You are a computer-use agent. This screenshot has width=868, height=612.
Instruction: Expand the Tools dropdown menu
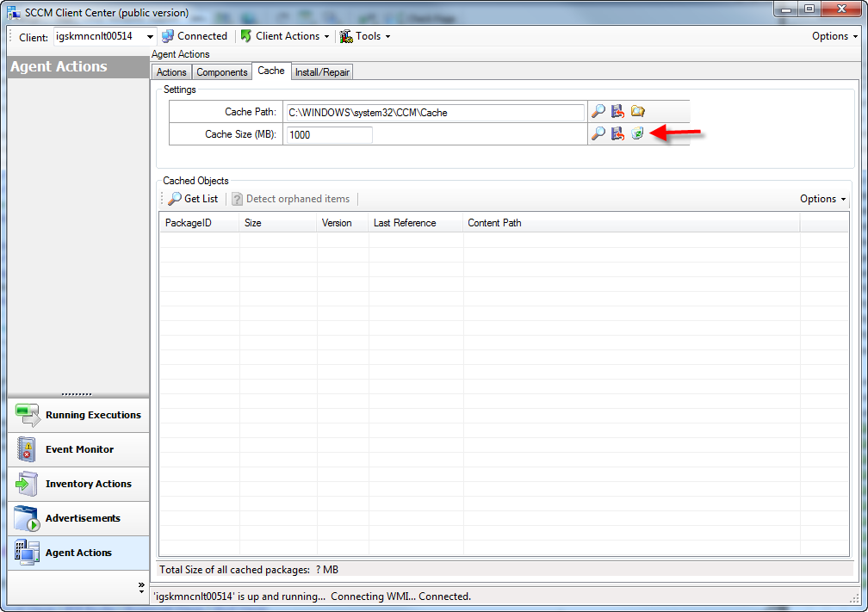pos(387,36)
